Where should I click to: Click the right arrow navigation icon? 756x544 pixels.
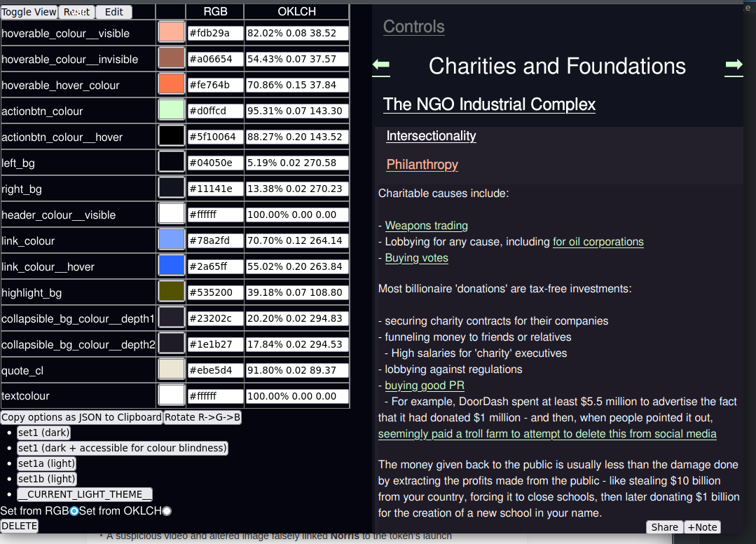(x=734, y=66)
